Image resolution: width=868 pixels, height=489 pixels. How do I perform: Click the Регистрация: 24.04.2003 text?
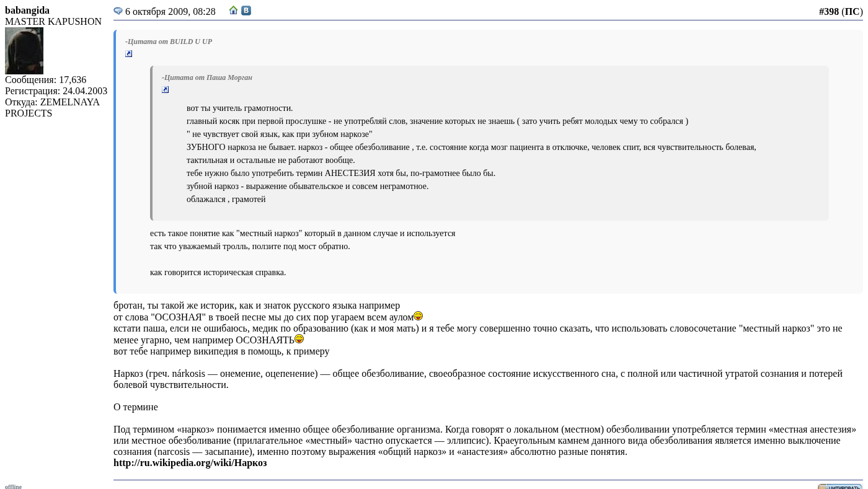click(x=56, y=91)
